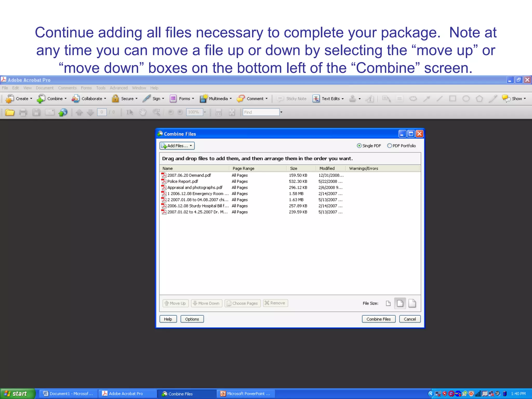Click the Combine toolbar icon

point(41,99)
